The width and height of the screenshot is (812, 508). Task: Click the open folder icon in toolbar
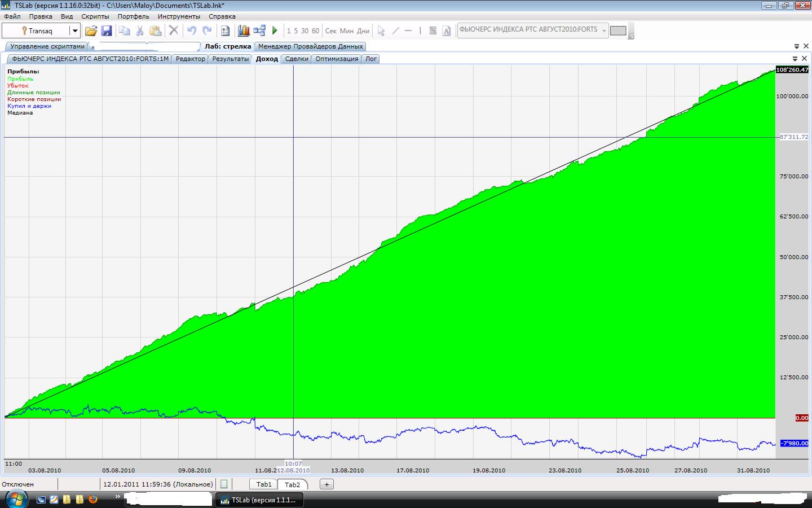pyautogui.click(x=91, y=31)
